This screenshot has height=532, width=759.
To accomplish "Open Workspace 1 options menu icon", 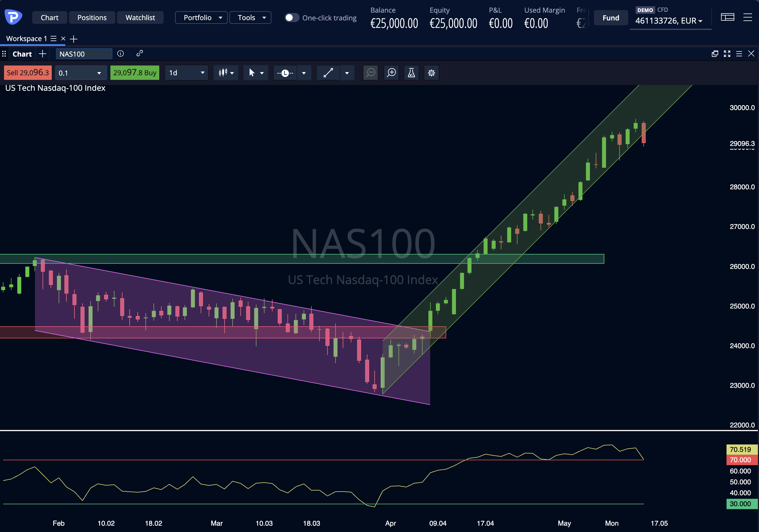I will [53, 39].
